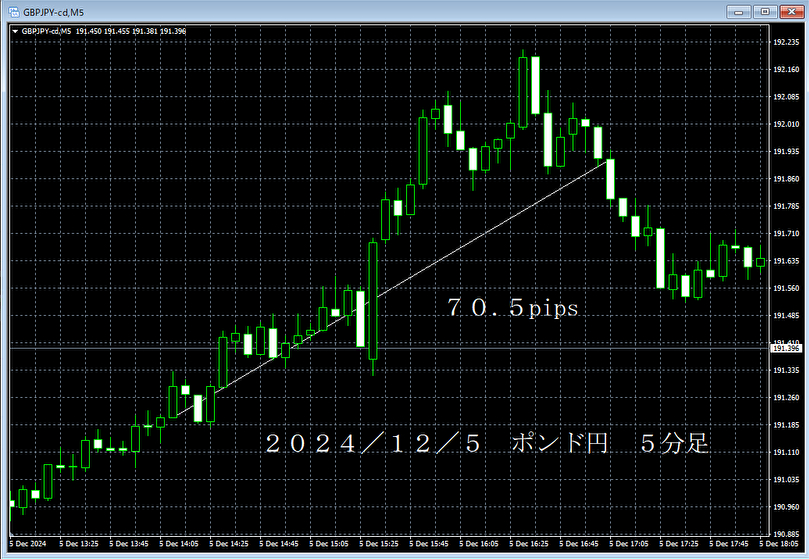
Task: Click the current price tag 191.396
Action: 786,348
